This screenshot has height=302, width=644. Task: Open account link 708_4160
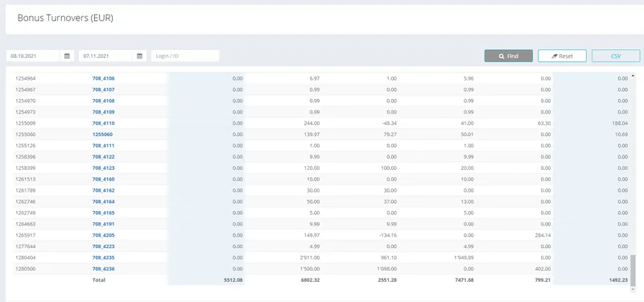(x=104, y=179)
